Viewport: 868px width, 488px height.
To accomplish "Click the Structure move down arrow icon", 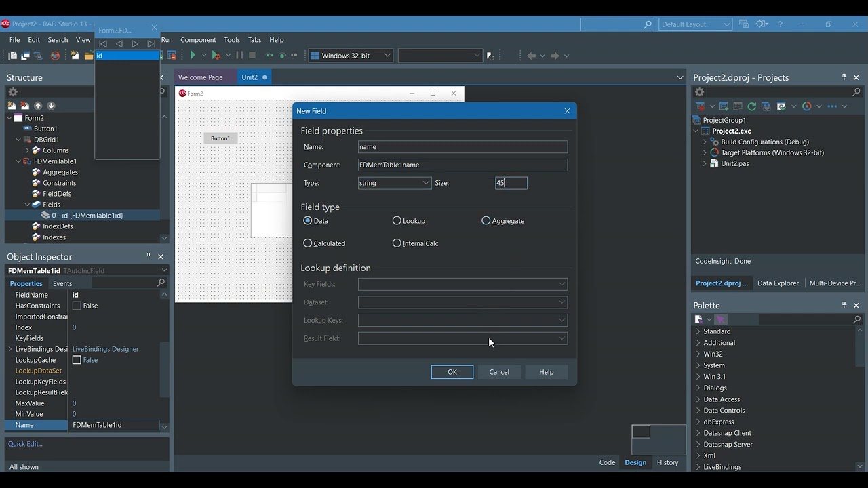I will coord(51,106).
